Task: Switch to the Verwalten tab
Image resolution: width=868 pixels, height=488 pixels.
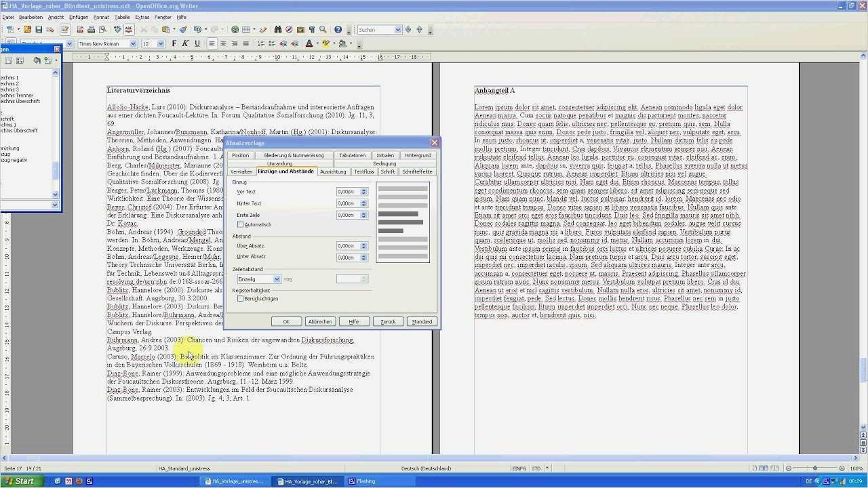Action: [x=241, y=171]
